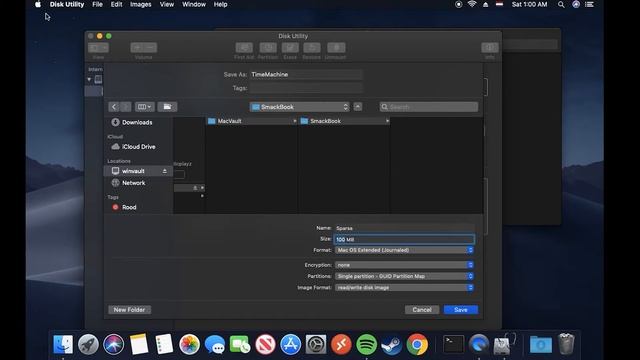This screenshot has height=360, width=640.
Task: Select iCloud Drive in the sidebar
Action: [138, 147]
